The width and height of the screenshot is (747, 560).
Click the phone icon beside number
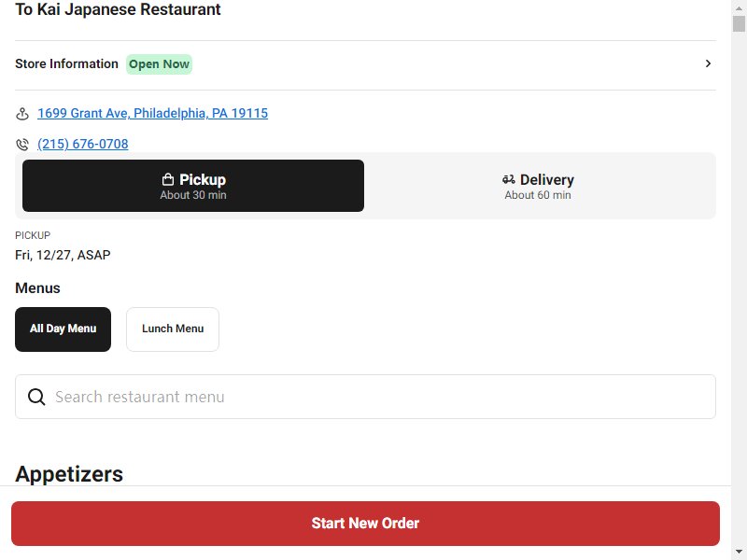[21, 145]
